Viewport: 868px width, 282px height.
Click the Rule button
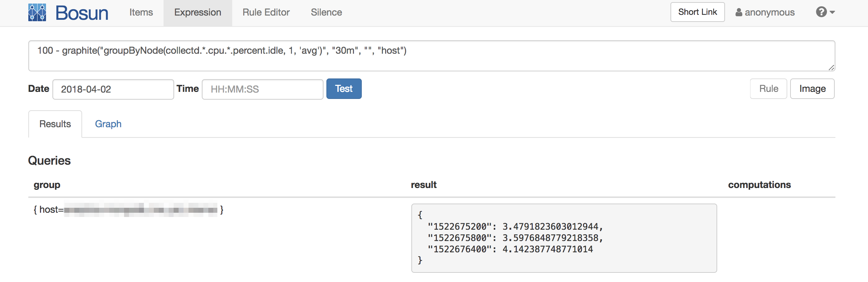click(x=768, y=89)
